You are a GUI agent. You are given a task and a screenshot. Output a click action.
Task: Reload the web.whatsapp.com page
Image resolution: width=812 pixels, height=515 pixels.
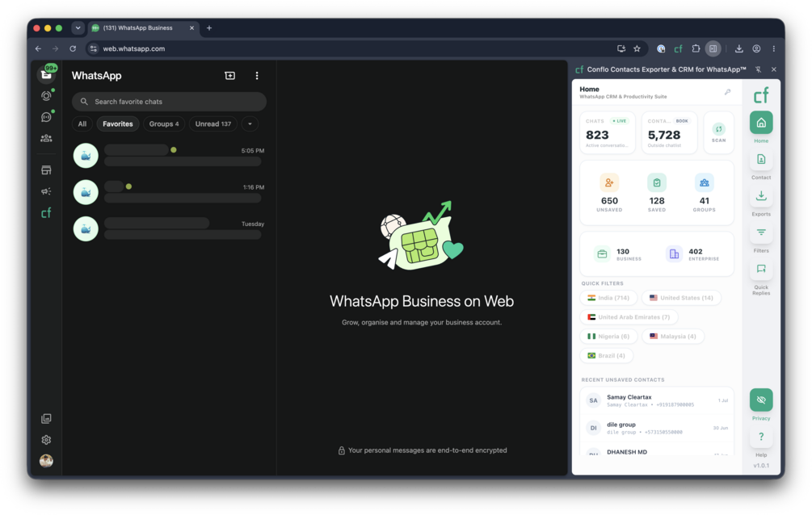73,48
